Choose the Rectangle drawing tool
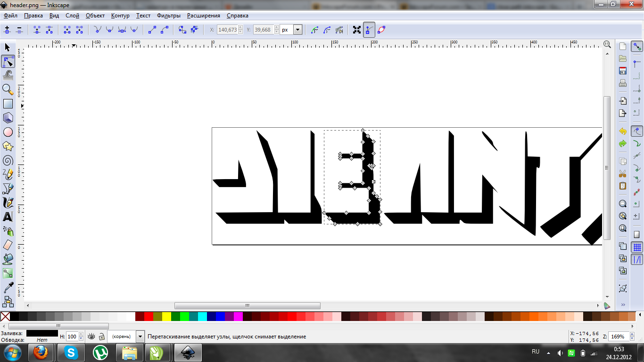 click(x=8, y=104)
